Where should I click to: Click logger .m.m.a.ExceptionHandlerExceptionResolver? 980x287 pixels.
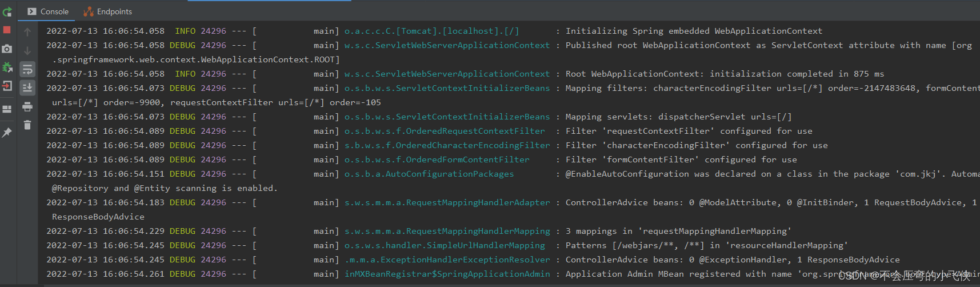click(x=447, y=260)
